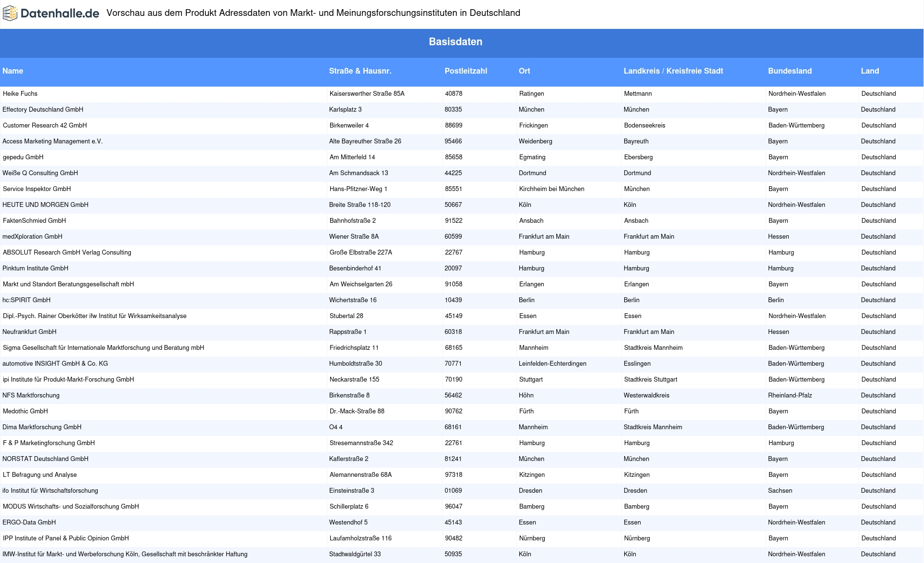Viewport: 924px width, 563px height.
Task: Click the Landkreis / Kreisfreie Stadt header
Action: coord(673,71)
